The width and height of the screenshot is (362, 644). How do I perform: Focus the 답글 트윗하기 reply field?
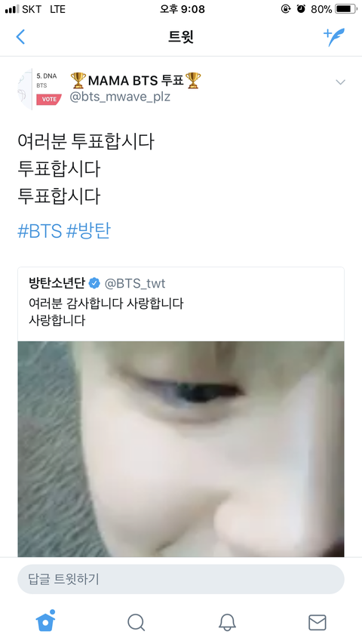[x=181, y=579]
